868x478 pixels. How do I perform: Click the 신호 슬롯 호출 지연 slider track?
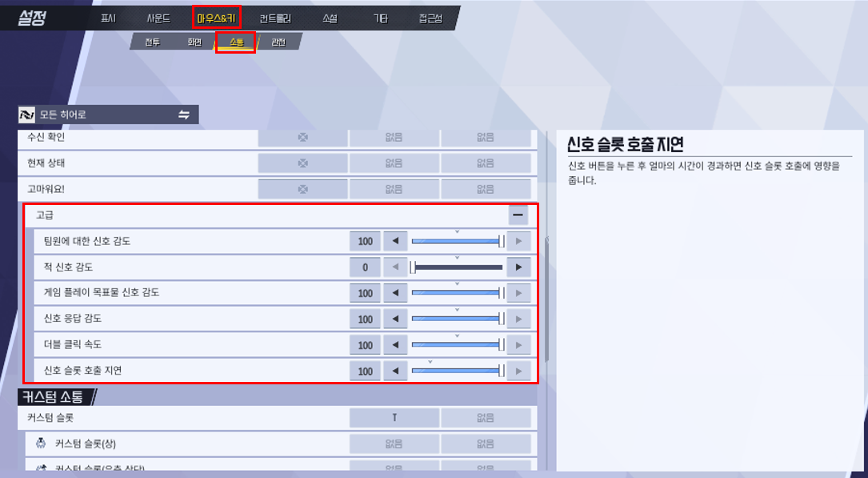pos(458,371)
